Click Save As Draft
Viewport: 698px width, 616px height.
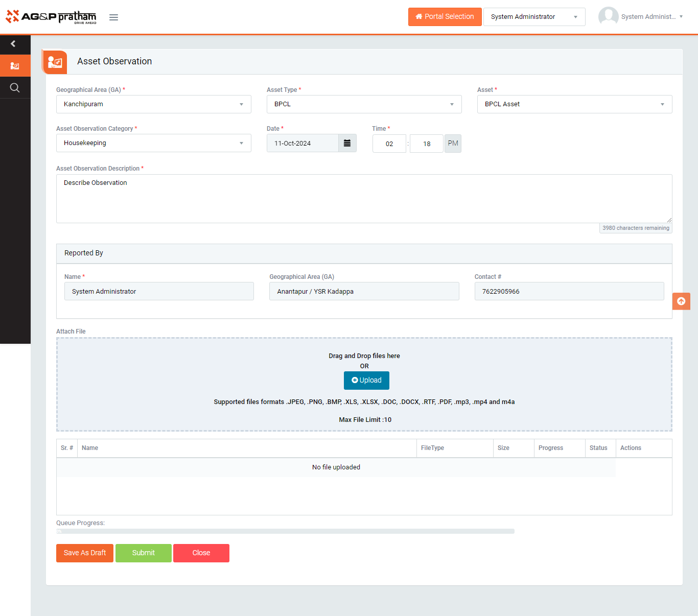click(x=85, y=553)
